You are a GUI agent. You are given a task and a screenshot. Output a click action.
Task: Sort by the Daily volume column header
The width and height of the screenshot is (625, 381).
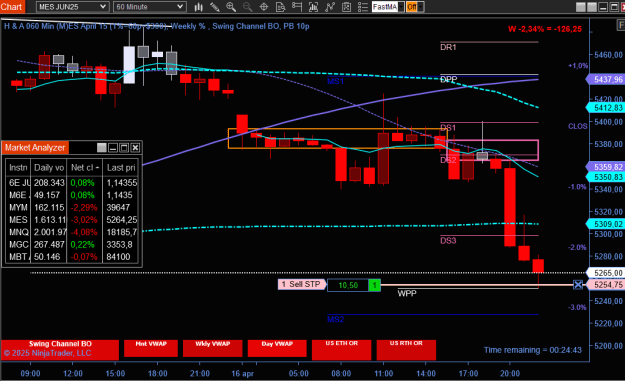tap(49, 167)
